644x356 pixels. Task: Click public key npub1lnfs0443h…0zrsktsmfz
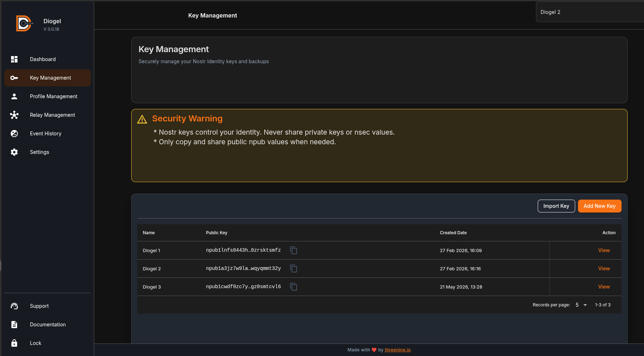coord(244,250)
